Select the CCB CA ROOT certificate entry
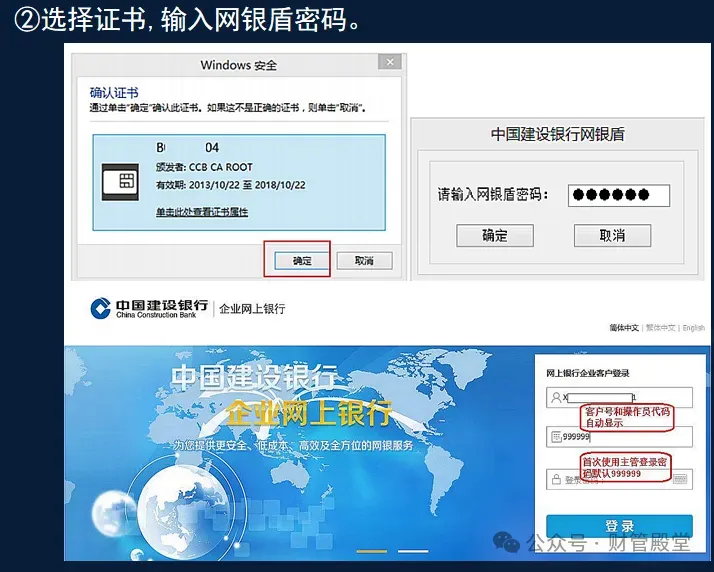Image resolution: width=714 pixels, height=572 pixels. [239, 182]
